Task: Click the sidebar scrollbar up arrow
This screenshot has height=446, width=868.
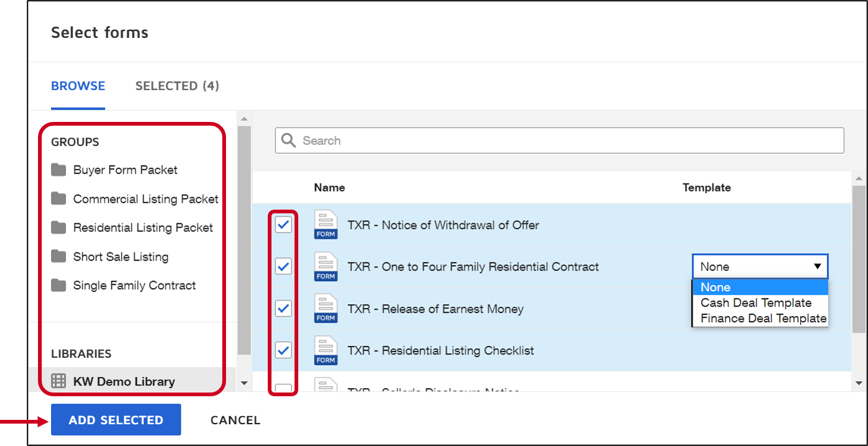Action: pyautogui.click(x=244, y=119)
